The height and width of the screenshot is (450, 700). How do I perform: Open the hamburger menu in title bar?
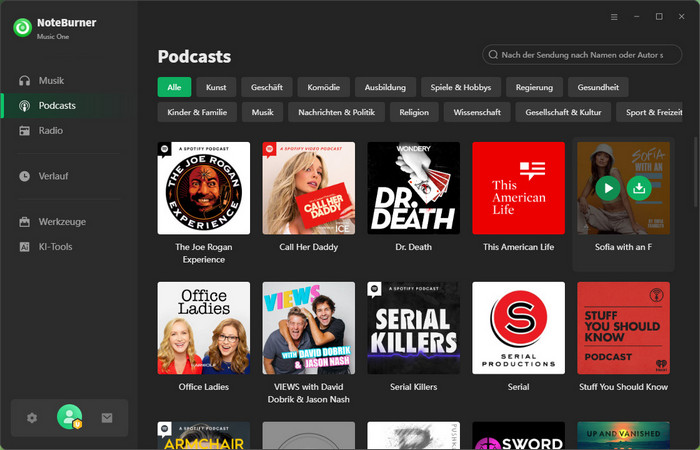point(614,17)
